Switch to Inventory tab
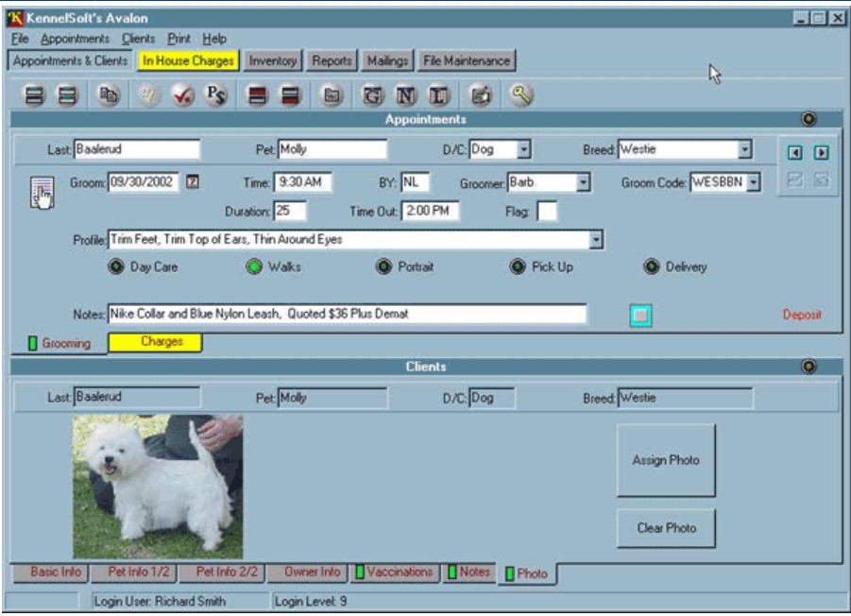This screenshot has width=851, height=616. click(x=272, y=60)
